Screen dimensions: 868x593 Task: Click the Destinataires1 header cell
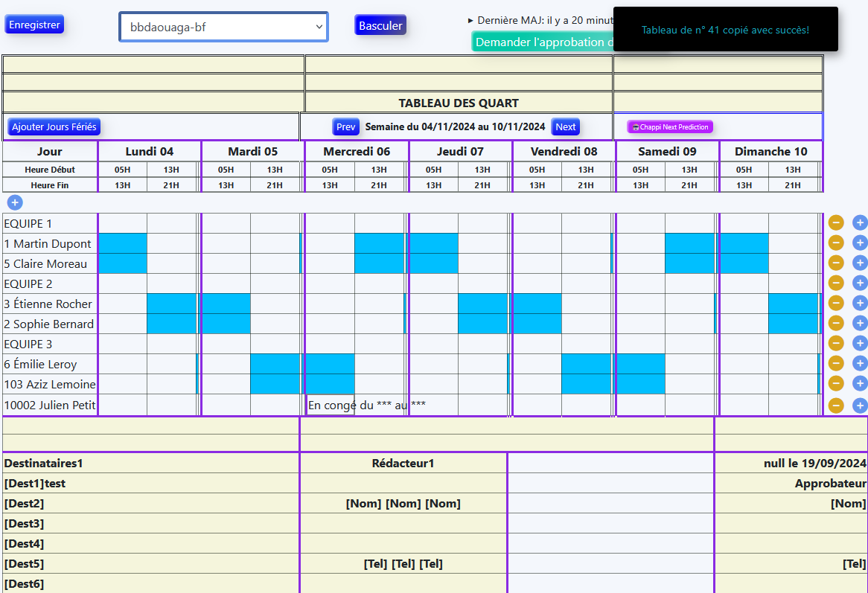click(151, 464)
